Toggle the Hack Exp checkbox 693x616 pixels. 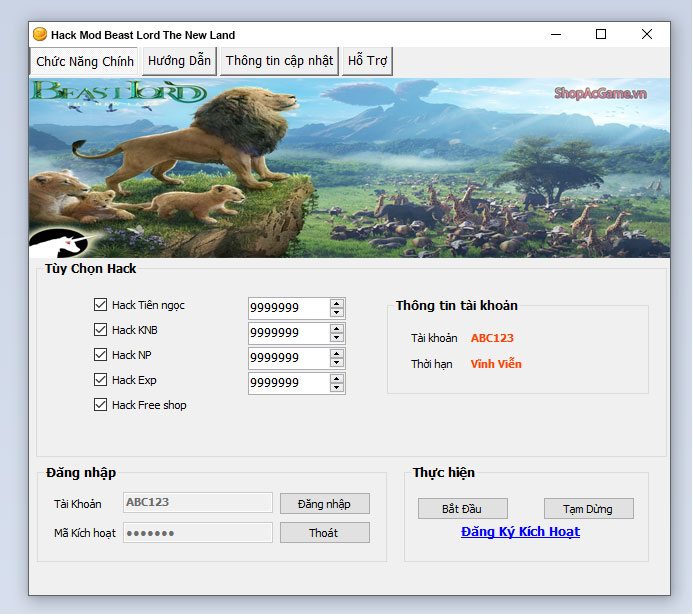tap(100, 380)
